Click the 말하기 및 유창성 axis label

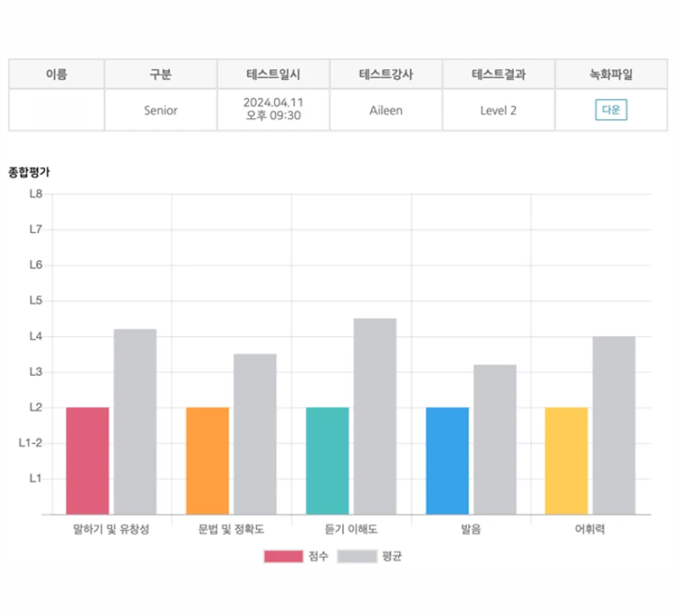point(111,529)
